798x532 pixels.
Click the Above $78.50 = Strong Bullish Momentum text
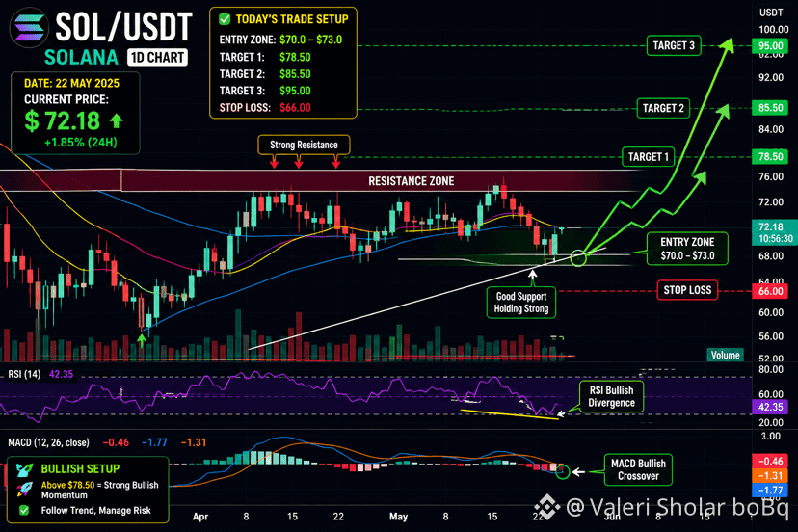click(x=100, y=490)
